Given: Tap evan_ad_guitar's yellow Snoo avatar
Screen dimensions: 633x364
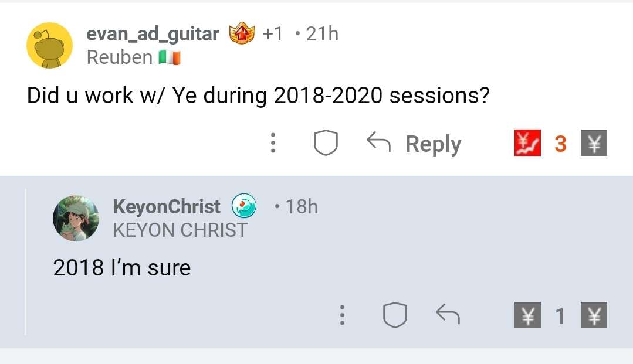Looking at the screenshot, I should [x=49, y=45].
